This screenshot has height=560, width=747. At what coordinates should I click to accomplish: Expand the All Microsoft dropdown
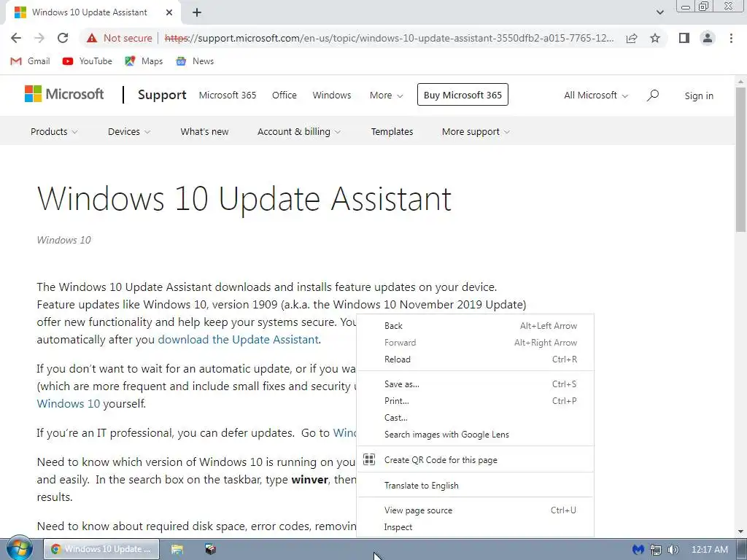[x=596, y=96]
